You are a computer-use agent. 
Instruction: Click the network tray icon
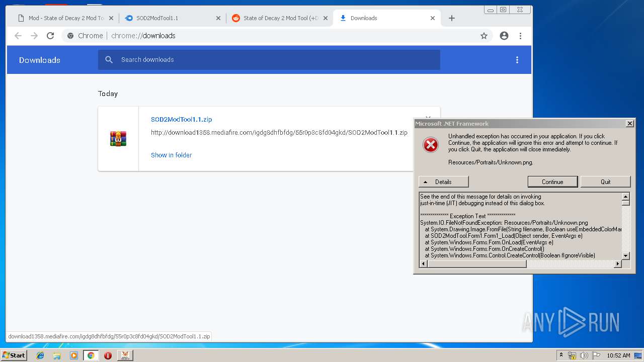tap(572, 355)
